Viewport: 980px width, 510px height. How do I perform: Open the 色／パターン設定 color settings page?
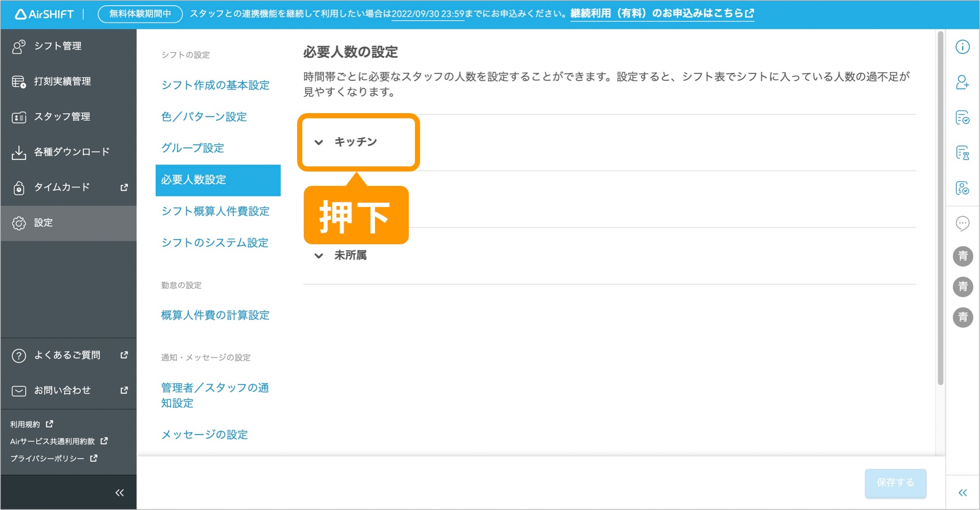(x=204, y=117)
